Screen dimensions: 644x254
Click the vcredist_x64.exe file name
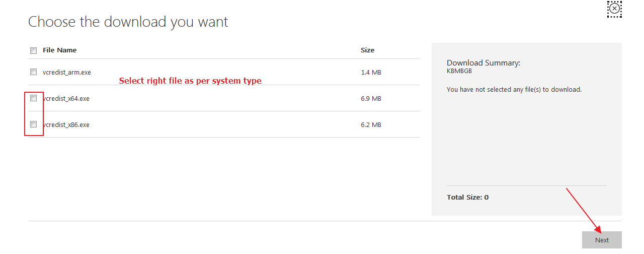coord(67,99)
